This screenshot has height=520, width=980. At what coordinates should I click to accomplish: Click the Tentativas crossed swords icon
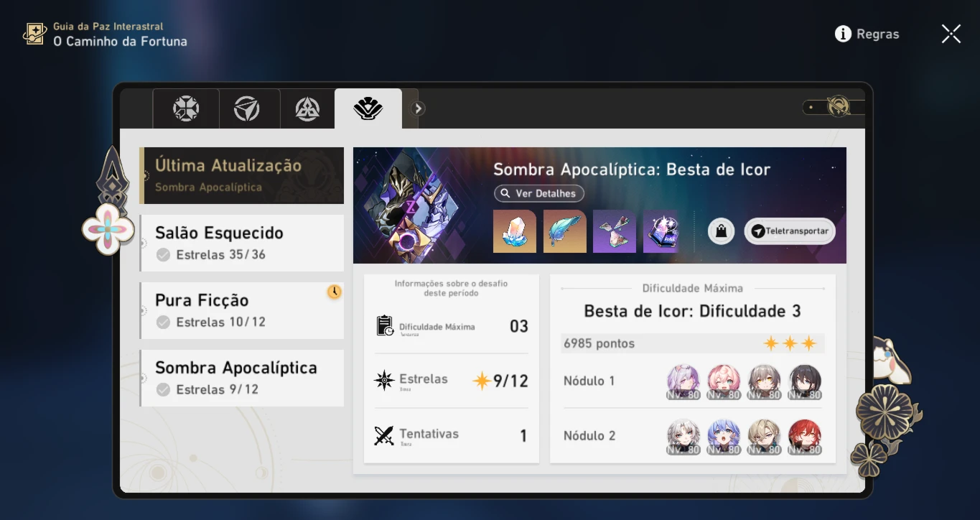tap(384, 435)
